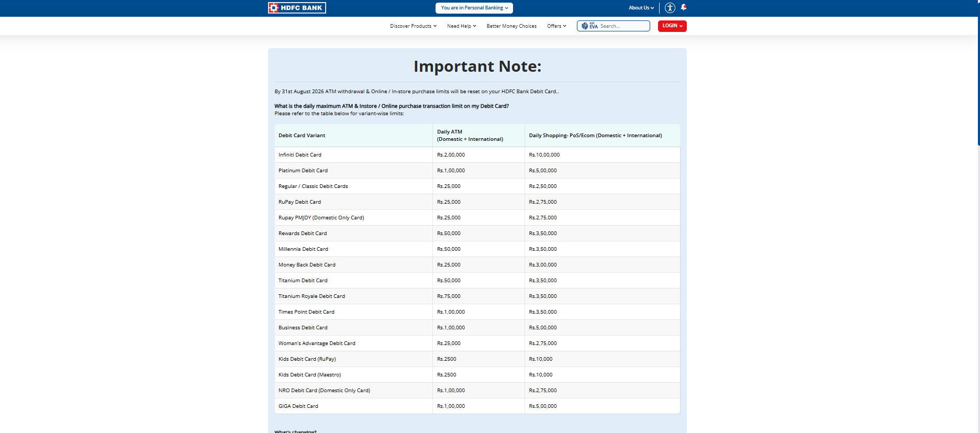Expand the Discover Products menu
Viewport: 980px width, 433px height.
[x=413, y=26]
